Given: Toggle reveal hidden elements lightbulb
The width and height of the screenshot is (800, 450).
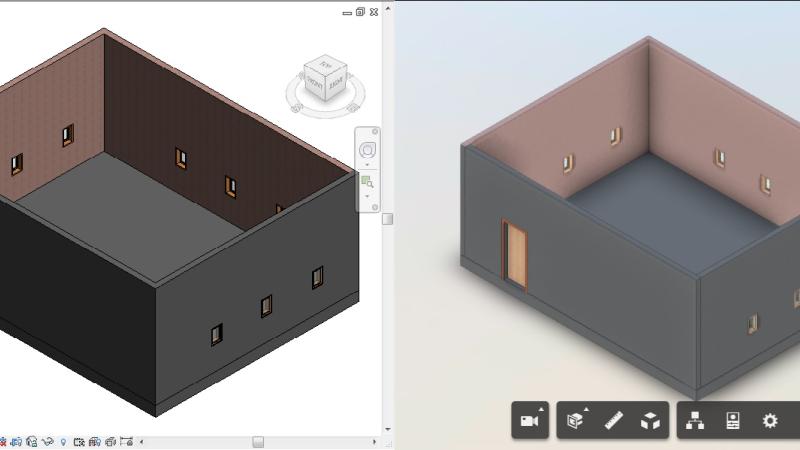Looking at the screenshot, I should pyautogui.click(x=63, y=441).
